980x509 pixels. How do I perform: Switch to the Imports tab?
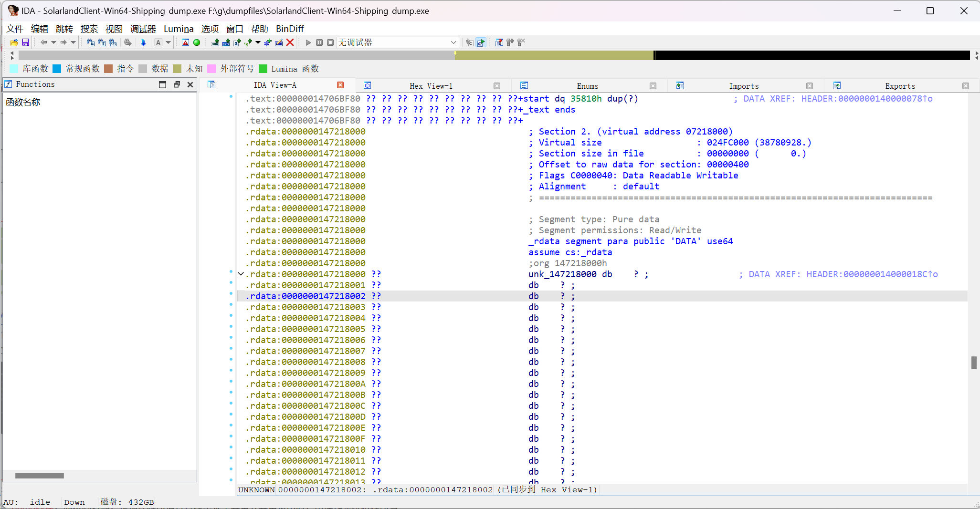click(x=743, y=86)
